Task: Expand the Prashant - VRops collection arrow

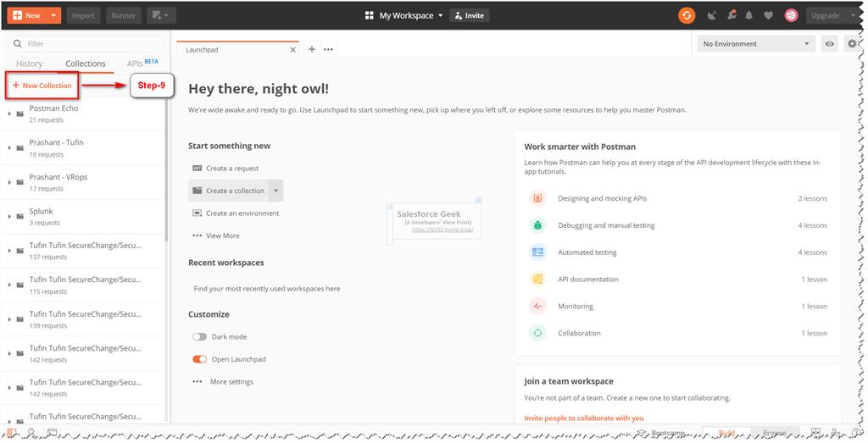Action: [9, 182]
